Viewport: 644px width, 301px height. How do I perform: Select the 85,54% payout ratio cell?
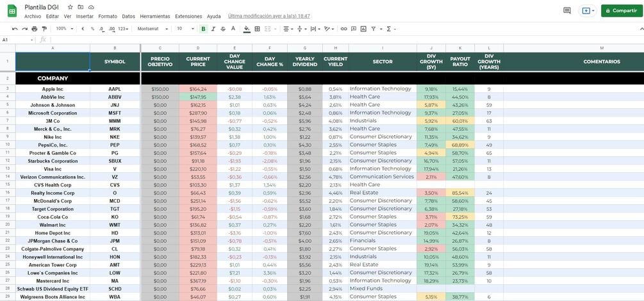pos(460,193)
